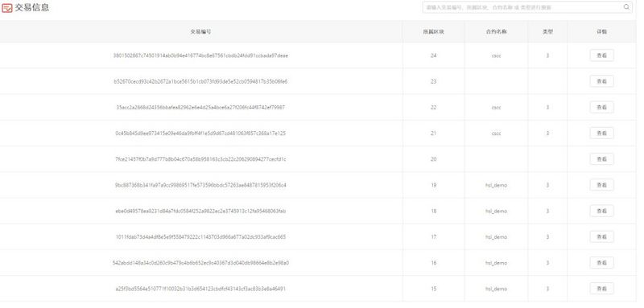
Task: Click block number 18 cell
Action: [433, 211]
